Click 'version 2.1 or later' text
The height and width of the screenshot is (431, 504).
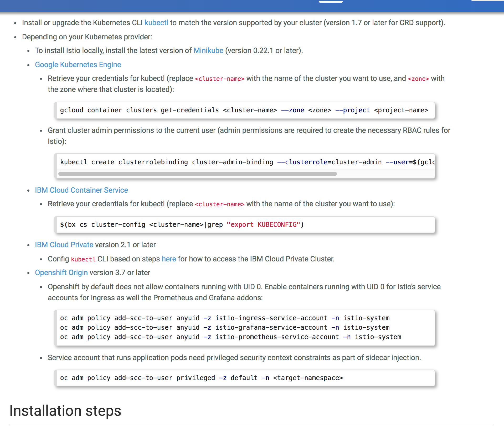[x=125, y=245]
